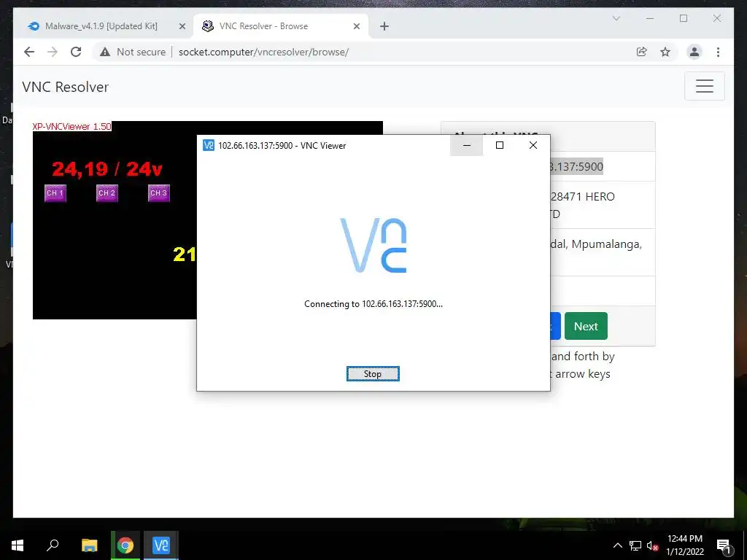
Task: Switch to the Malware_v4.1.9 browser tab
Action: point(101,26)
